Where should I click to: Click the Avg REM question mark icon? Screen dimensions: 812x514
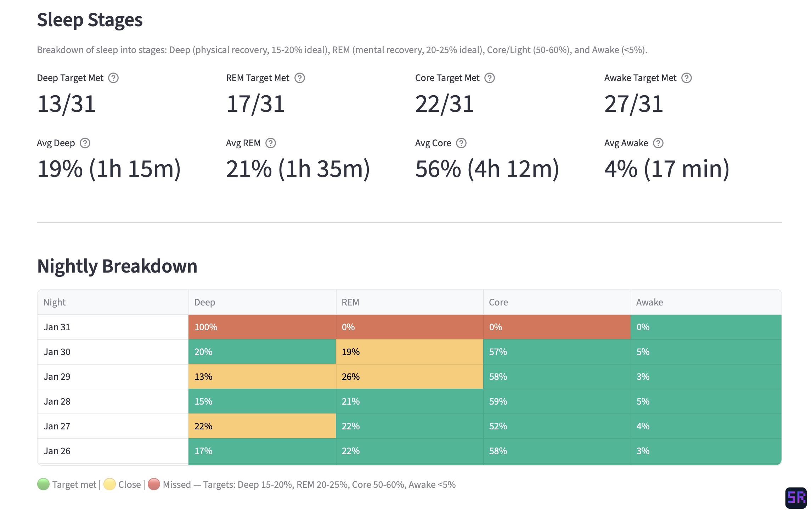pyautogui.click(x=271, y=143)
